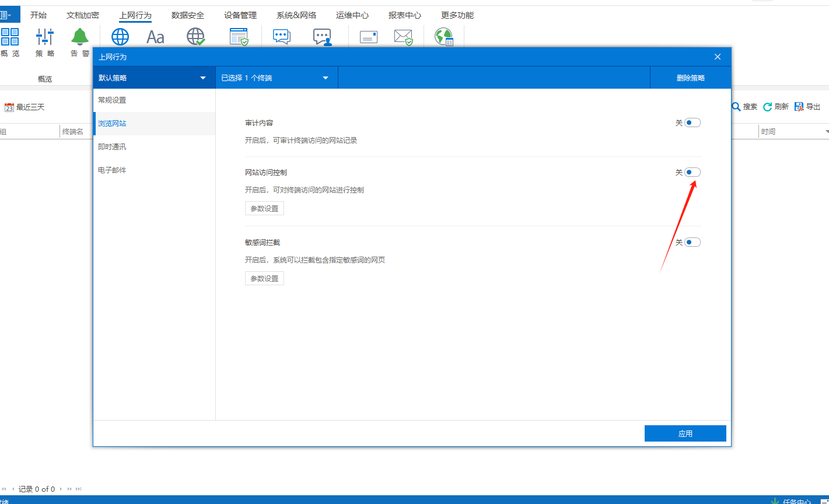Viewport: 829px width, 504px height.
Task: Expand the 时间 column filter arrow
Action: pyautogui.click(x=827, y=132)
